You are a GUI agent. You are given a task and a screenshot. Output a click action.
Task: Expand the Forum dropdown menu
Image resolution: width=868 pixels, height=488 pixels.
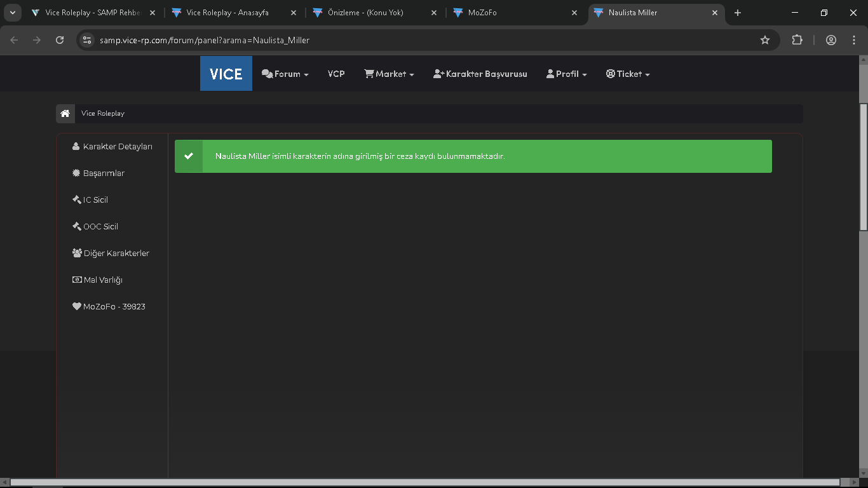285,74
